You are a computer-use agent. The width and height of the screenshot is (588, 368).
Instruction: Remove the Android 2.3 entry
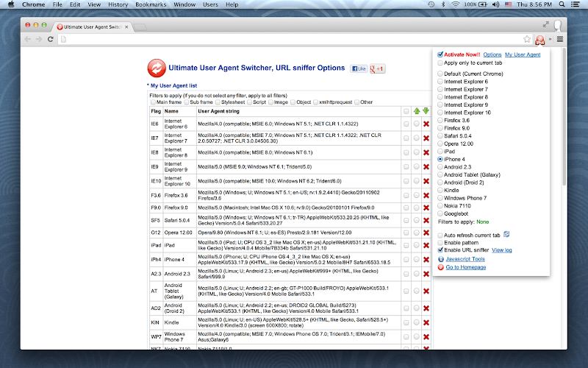(426, 274)
